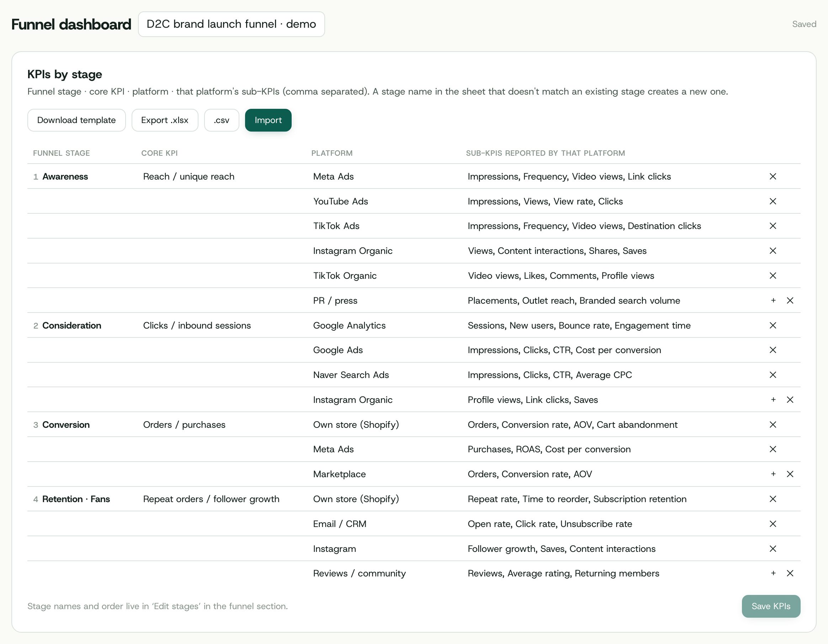Remove the TikTok Organic row
Viewport: 828px width, 644px height.
773,276
